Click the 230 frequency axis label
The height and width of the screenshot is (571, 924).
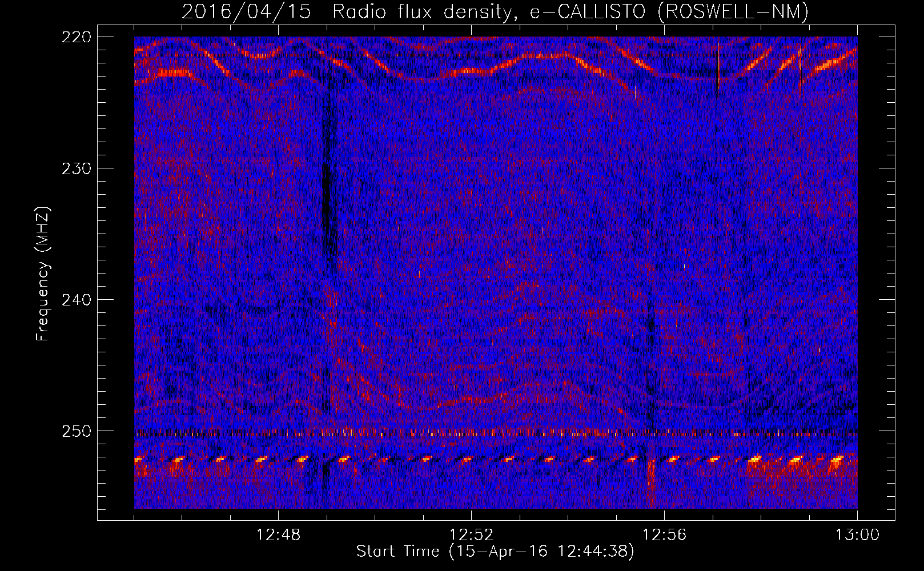point(76,168)
